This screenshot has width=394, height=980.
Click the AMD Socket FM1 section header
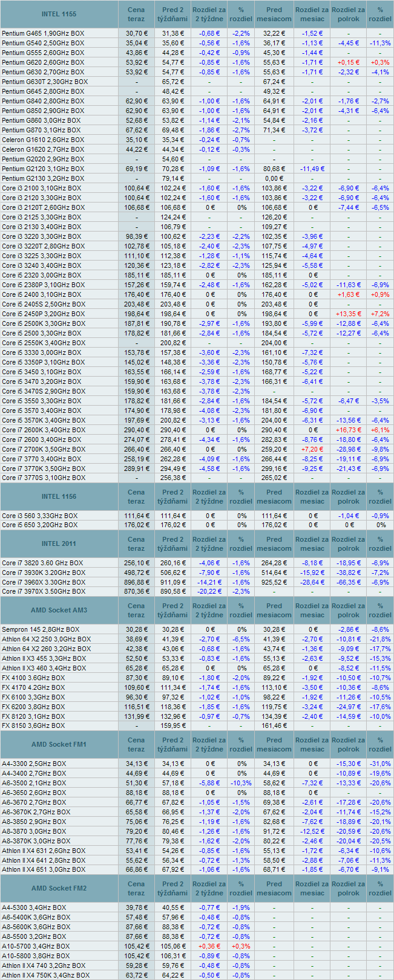pos(59,744)
